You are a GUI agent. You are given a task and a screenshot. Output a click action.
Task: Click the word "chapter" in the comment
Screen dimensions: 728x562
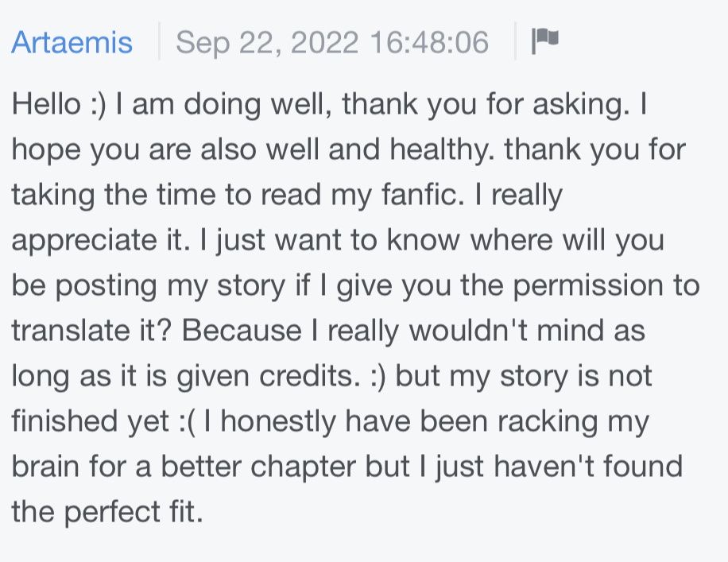tap(303, 467)
